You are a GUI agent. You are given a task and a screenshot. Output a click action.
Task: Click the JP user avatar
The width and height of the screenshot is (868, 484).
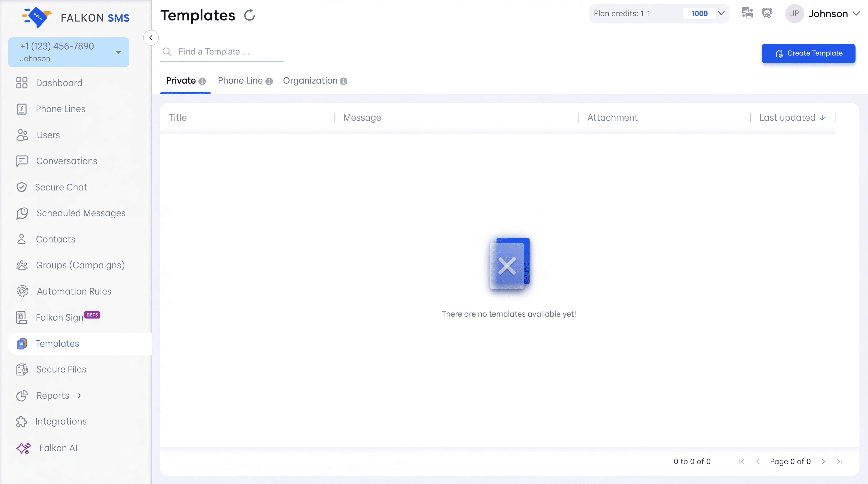(795, 13)
